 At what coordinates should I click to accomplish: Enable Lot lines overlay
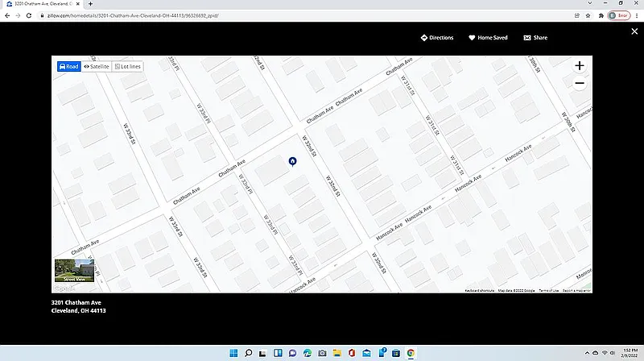127,66
